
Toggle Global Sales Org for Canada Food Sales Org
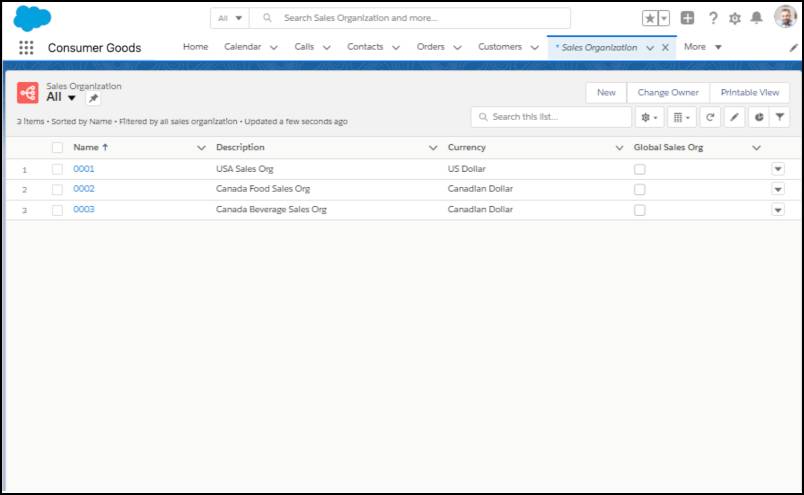(639, 189)
